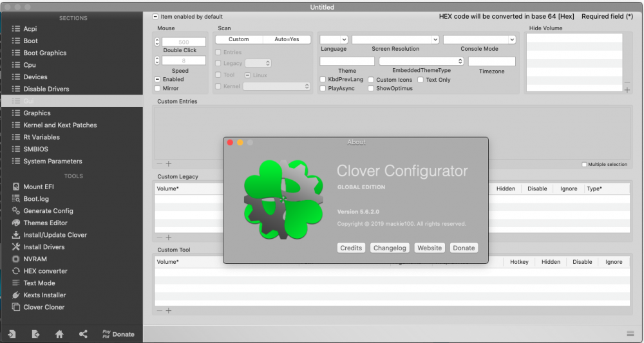Click the Theme input field

tap(347, 61)
